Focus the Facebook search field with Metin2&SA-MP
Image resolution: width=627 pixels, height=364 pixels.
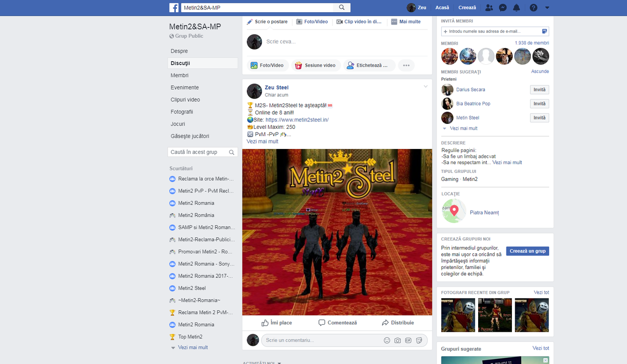coord(257,7)
